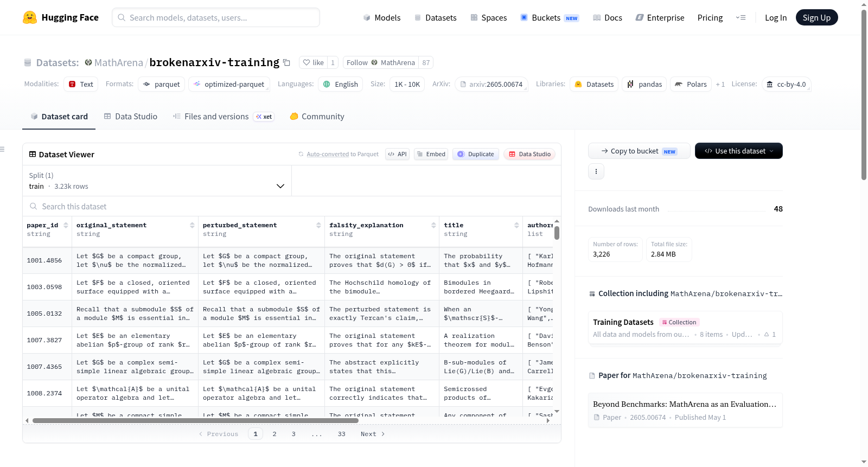Click the cc-by-4.0 license tag

point(786,84)
